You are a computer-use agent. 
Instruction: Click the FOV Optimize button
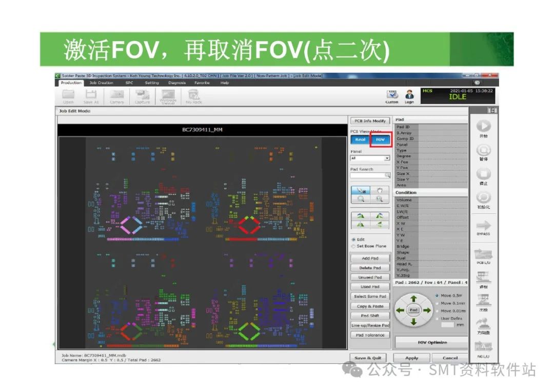pos(432,342)
